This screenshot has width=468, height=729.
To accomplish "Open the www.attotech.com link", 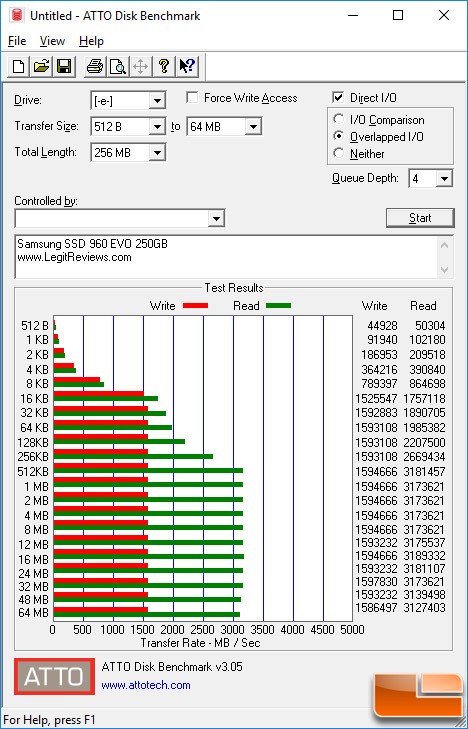I will point(146,685).
